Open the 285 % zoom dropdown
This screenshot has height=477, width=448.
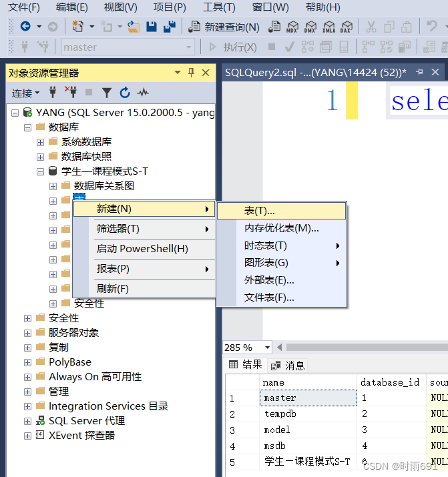pyautogui.click(x=267, y=348)
